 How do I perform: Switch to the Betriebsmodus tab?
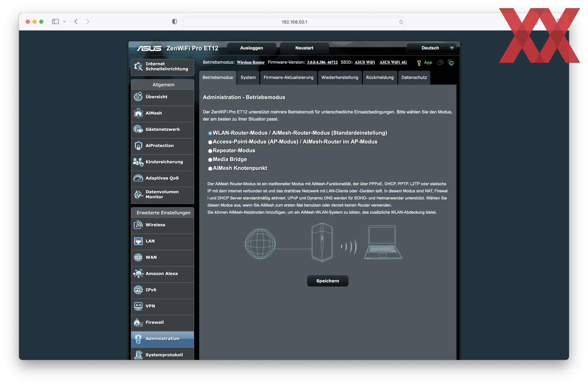click(x=218, y=78)
